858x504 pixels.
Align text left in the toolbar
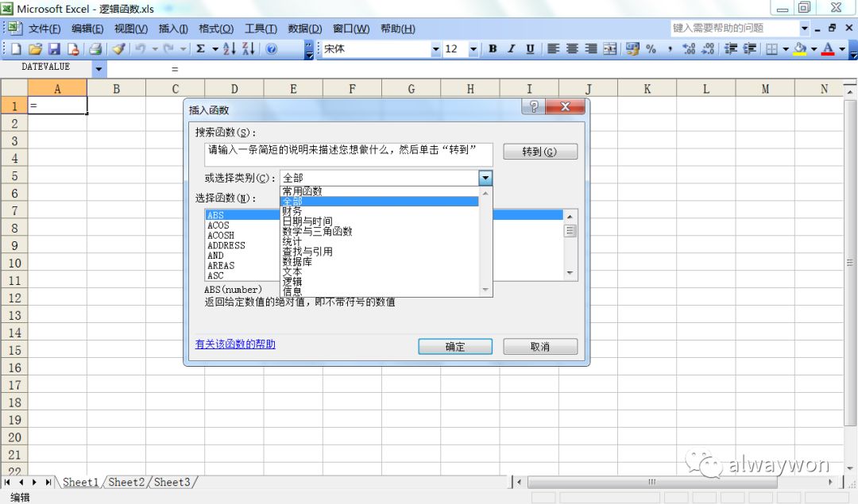coord(553,48)
